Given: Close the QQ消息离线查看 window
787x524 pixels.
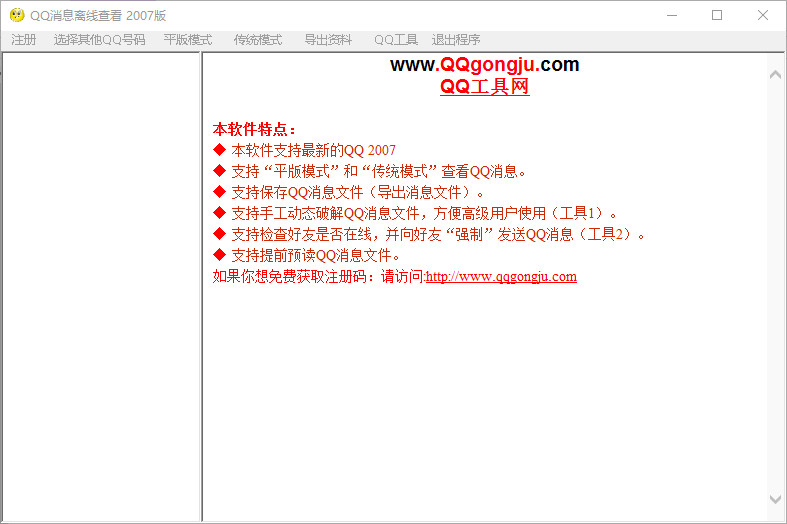Looking at the screenshot, I should pyautogui.click(x=763, y=16).
